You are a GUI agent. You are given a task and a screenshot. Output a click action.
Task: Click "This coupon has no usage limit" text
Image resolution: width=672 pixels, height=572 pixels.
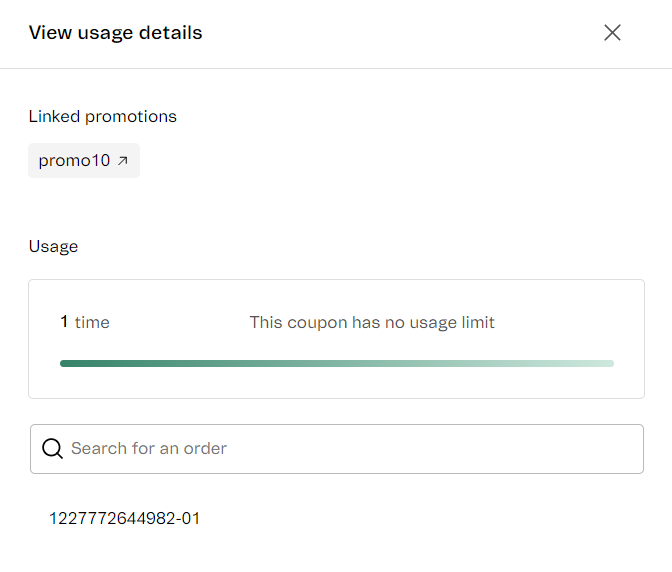point(372,322)
